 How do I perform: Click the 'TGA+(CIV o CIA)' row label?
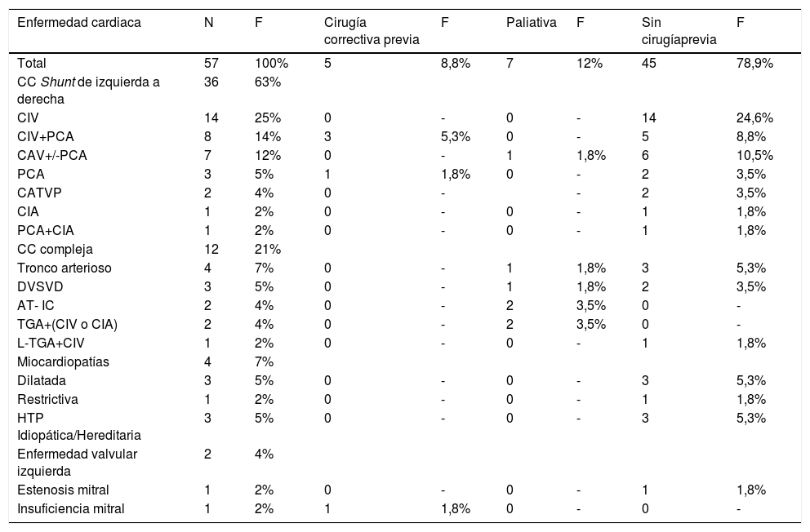pos(68,325)
